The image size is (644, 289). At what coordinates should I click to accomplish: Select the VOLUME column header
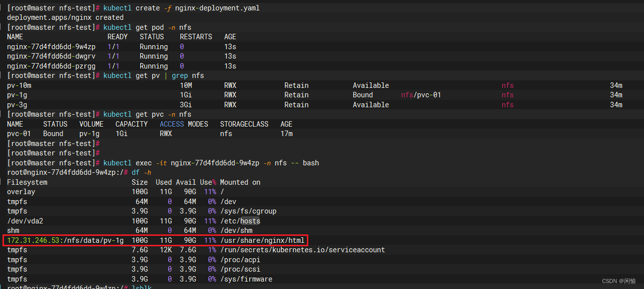coord(92,124)
